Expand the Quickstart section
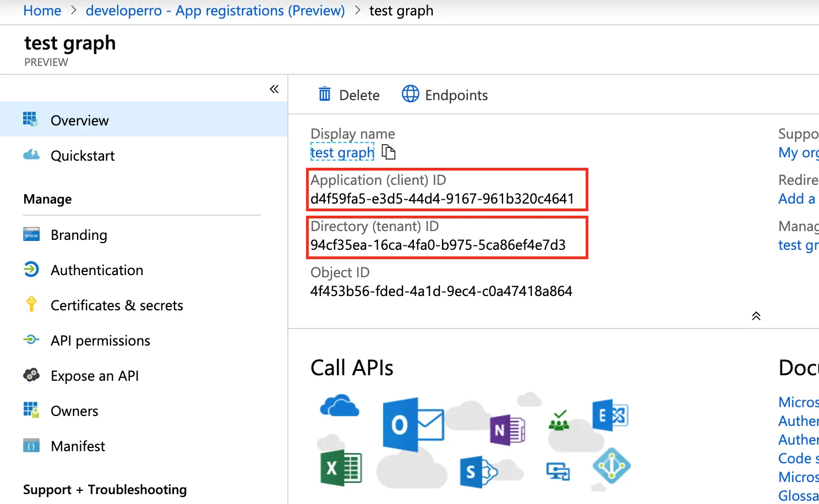Image resolution: width=819 pixels, height=504 pixels. click(x=83, y=155)
